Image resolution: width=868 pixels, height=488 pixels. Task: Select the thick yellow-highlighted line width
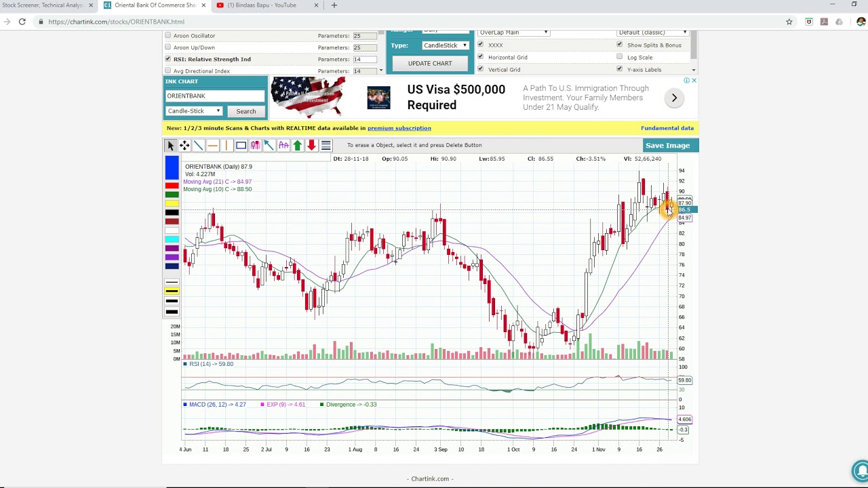(x=172, y=291)
